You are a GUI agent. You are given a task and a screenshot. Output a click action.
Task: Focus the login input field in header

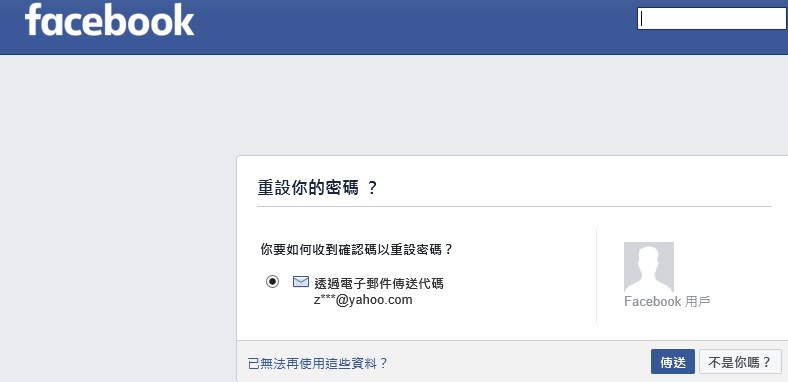pos(712,19)
